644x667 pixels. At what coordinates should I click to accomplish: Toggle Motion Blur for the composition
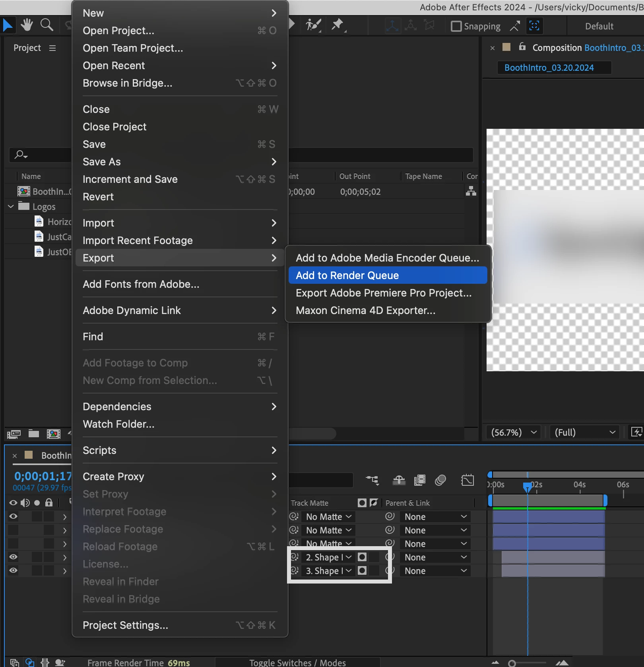click(440, 480)
